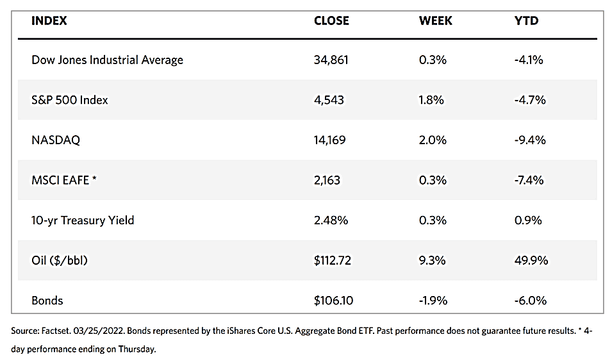Click the WEEK column header
The height and width of the screenshot is (364, 612).
[435, 21]
